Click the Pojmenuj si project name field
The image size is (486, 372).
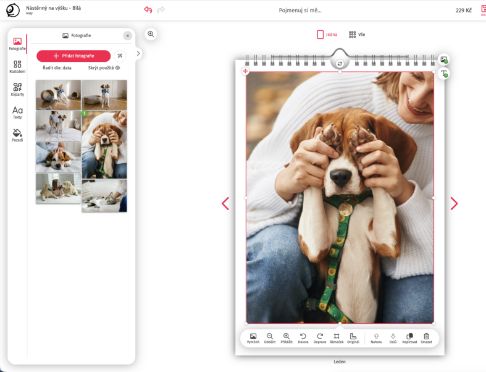click(300, 10)
